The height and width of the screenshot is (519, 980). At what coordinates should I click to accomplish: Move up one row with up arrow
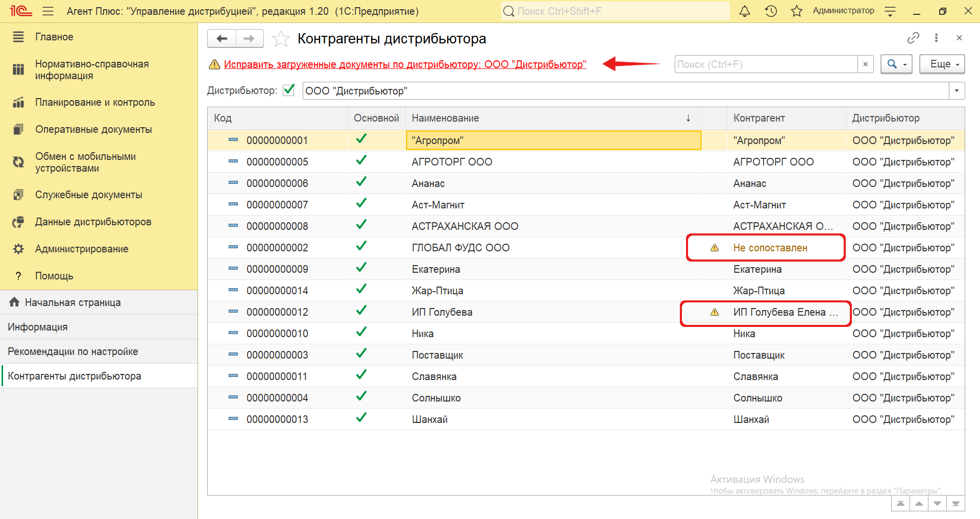click(x=919, y=504)
